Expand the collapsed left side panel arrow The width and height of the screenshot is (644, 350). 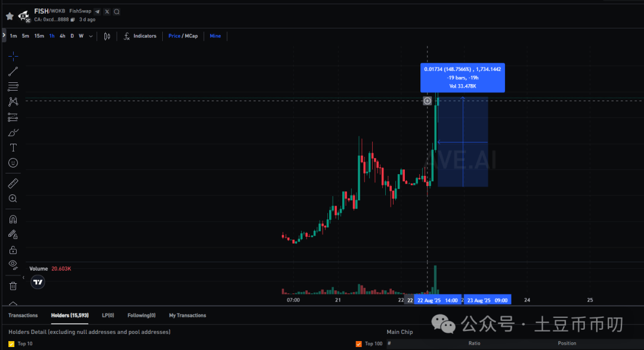3,36
